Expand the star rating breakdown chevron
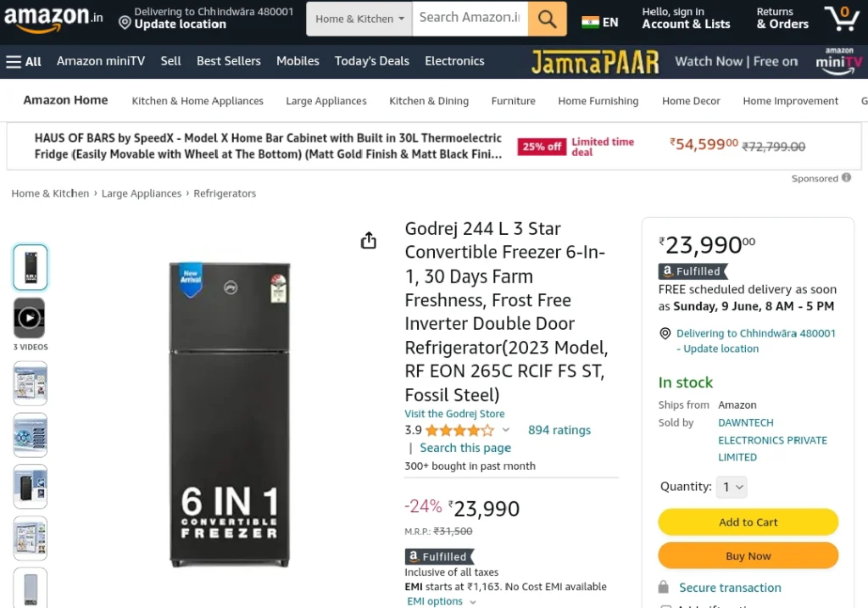The width and height of the screenshot is (868, 608). pyautogui.click(x=505, y=430)
